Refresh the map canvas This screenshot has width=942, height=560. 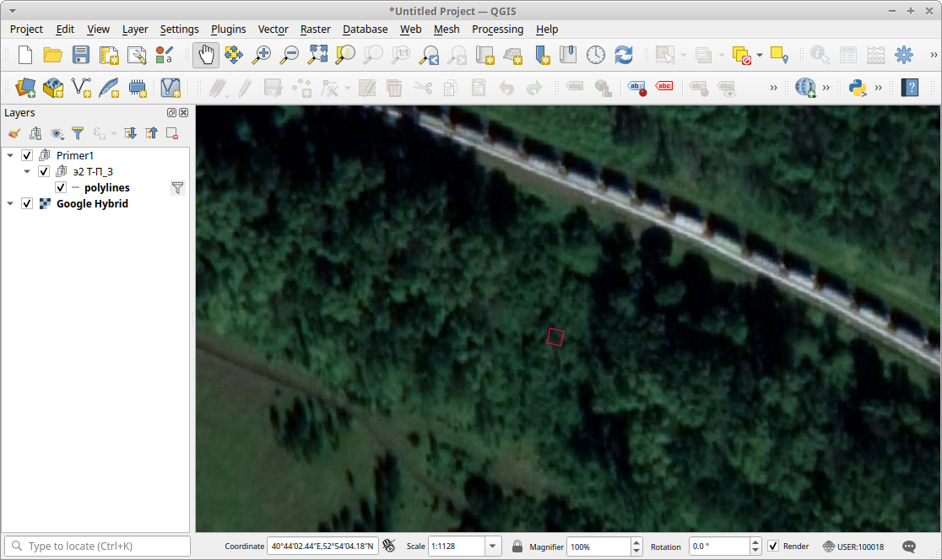(623, 55)
